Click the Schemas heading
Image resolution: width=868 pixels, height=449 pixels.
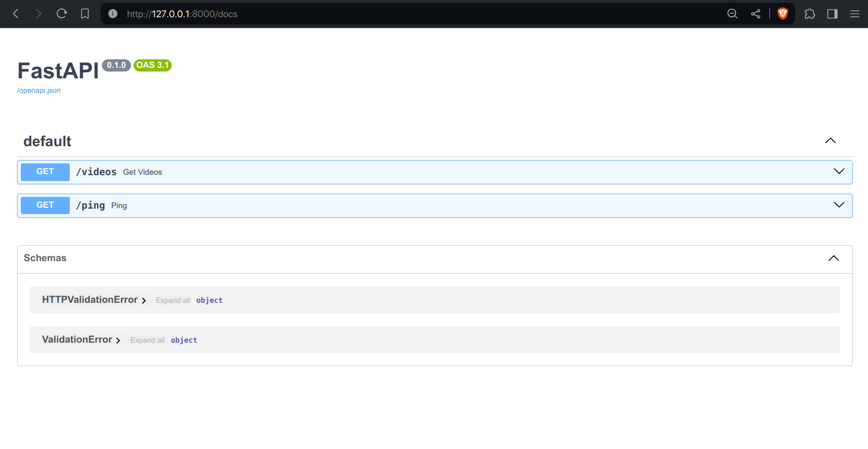click(45, 258)
